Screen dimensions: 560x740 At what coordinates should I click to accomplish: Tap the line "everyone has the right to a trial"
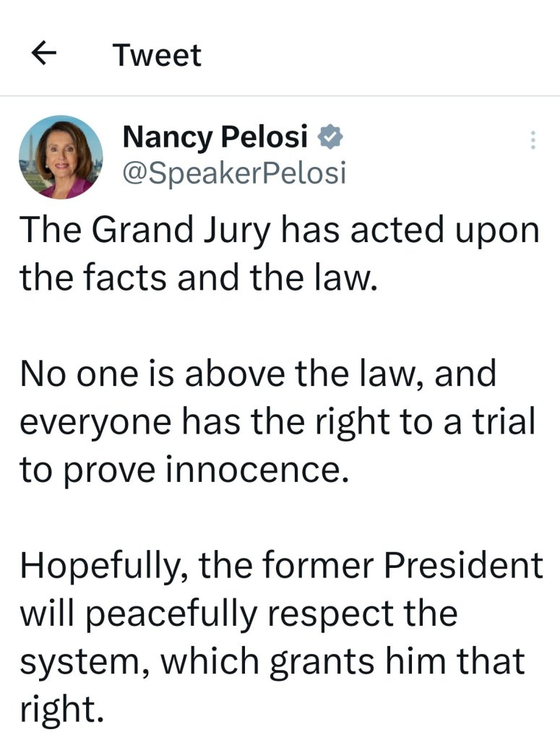277,421
